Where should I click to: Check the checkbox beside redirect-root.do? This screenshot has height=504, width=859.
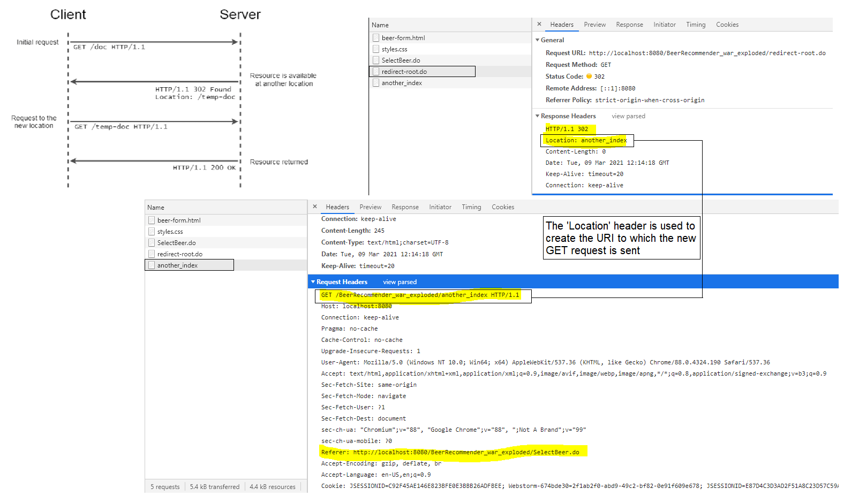(x=375, y=71)
